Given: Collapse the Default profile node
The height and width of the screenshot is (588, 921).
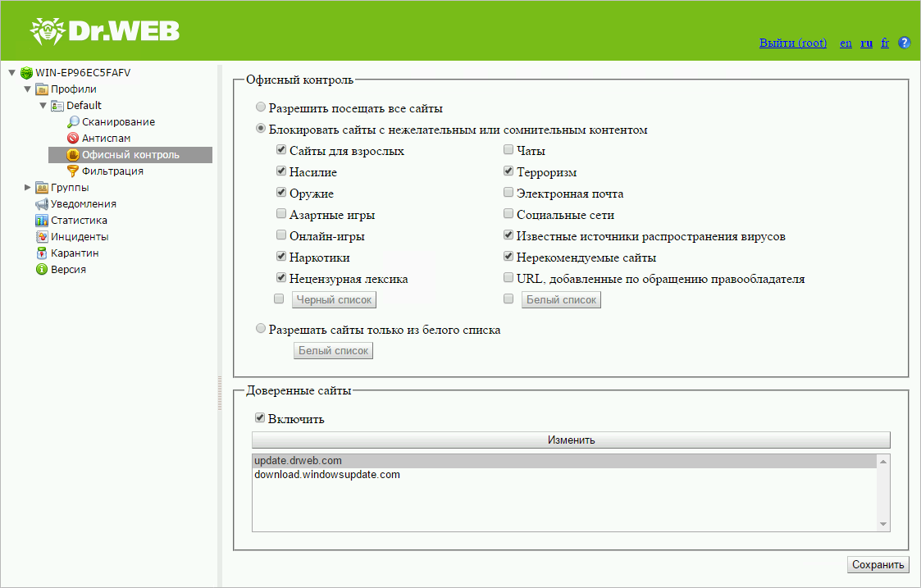Looking at the screenshot, I should (x=43, y=106).
